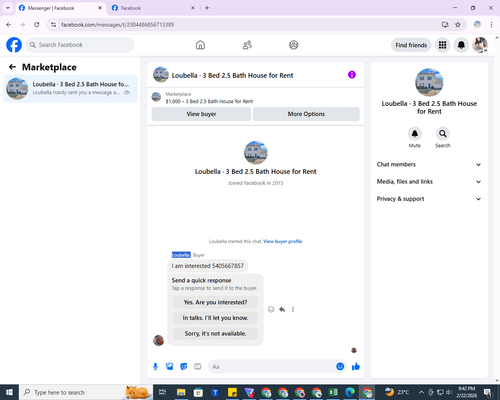Open the tab search dropdown arrow
500x400 pixels.
click(8, 8)
